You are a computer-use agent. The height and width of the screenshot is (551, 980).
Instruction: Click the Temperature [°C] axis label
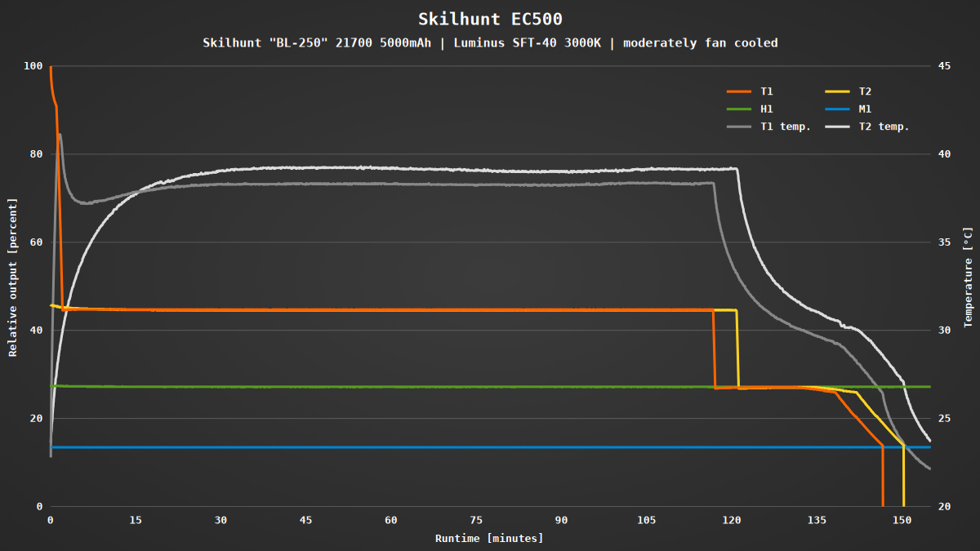point(968,278)
